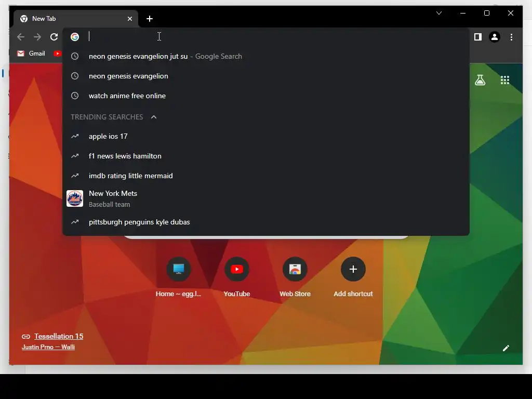The width and height of the screenshot is (532, 399).
Task: Open Search Labs flask icon
Action: pos(480,80)
